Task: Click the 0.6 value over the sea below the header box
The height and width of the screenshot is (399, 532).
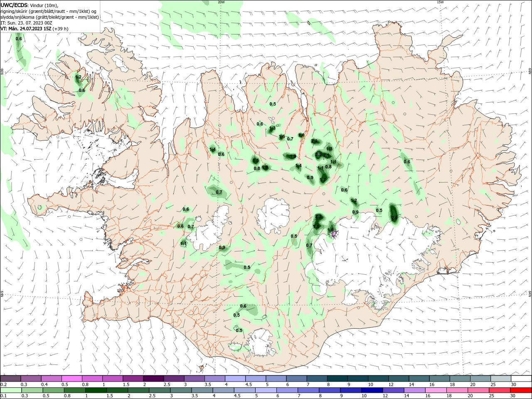Action: [x=19, y=39]
